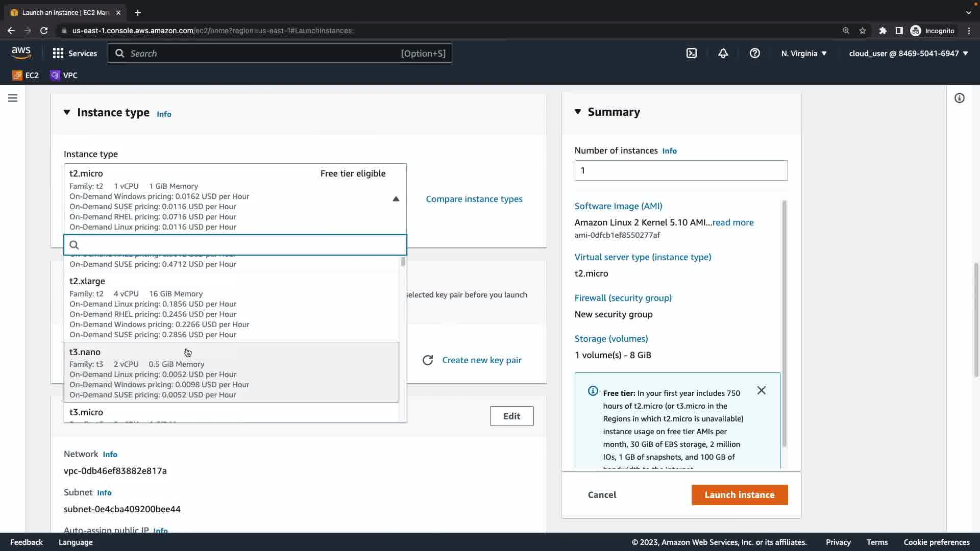This screenshot has width=980, height=551.
Task: Open the cloud_user account dropdown
Action: [x=908, y=53]
